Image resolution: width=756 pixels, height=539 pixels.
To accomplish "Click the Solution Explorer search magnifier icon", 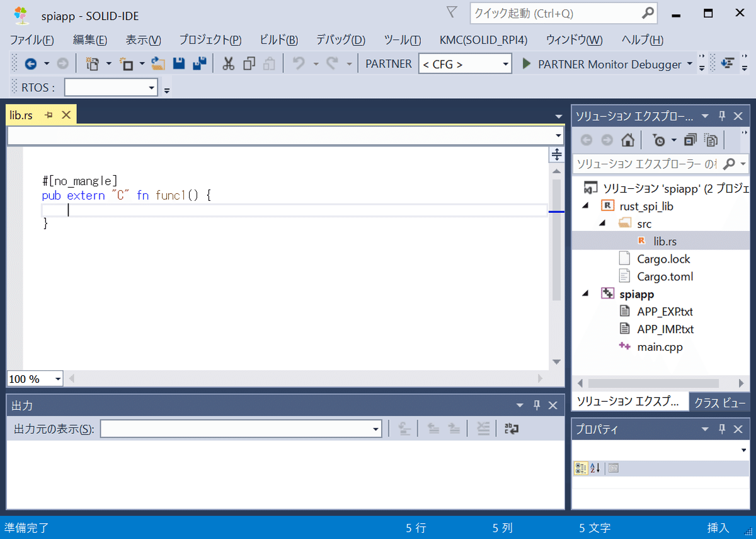I will click(729, 164).
